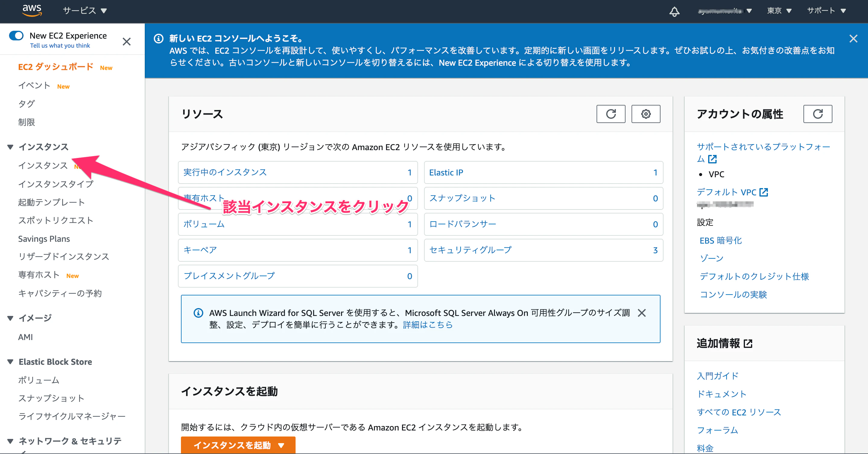Open キーペア resource tile
The height and width of the screenshot is (454, 868).
pyautogui.click(x=298, y=250)
